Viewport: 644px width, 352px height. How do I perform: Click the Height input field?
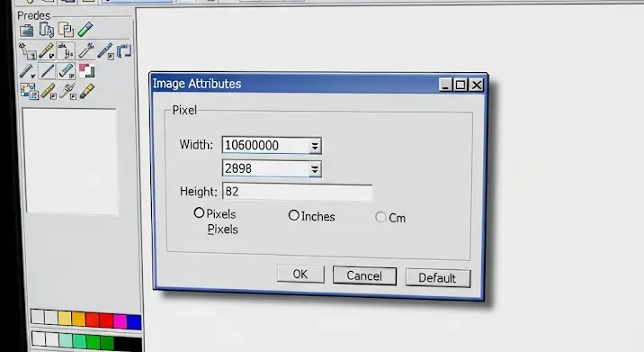[x=298, y=192]
